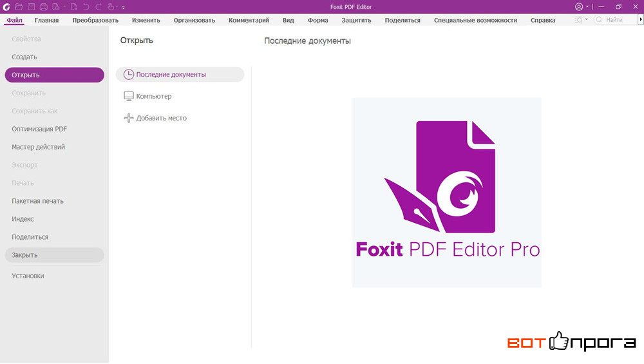Select Поделиться in the left sidebar

(54, 237)
